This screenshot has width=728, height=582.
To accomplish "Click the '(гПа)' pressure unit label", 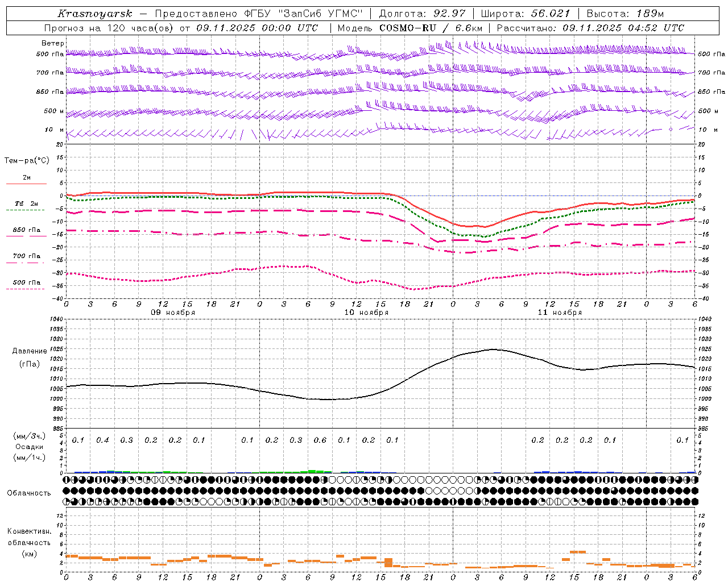I will [30, 364].
